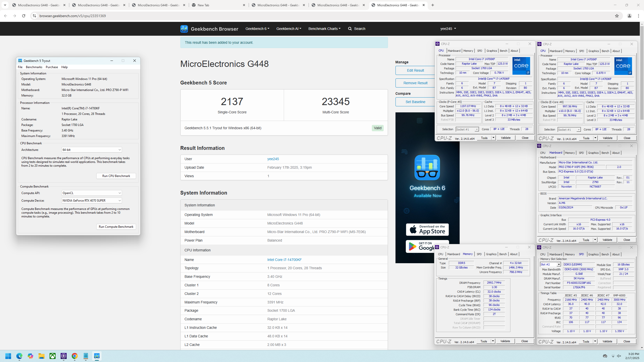Switch to Bench tab in top-left CPU-Z
This screenshot has height=362, width=644.
503,51
